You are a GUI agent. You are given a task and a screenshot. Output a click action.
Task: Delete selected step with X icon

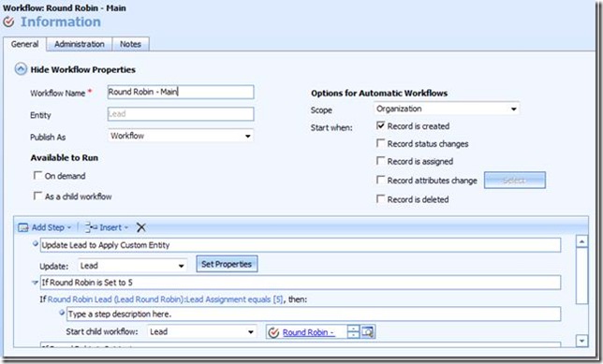pyautogui.click(x=141, y=227)
